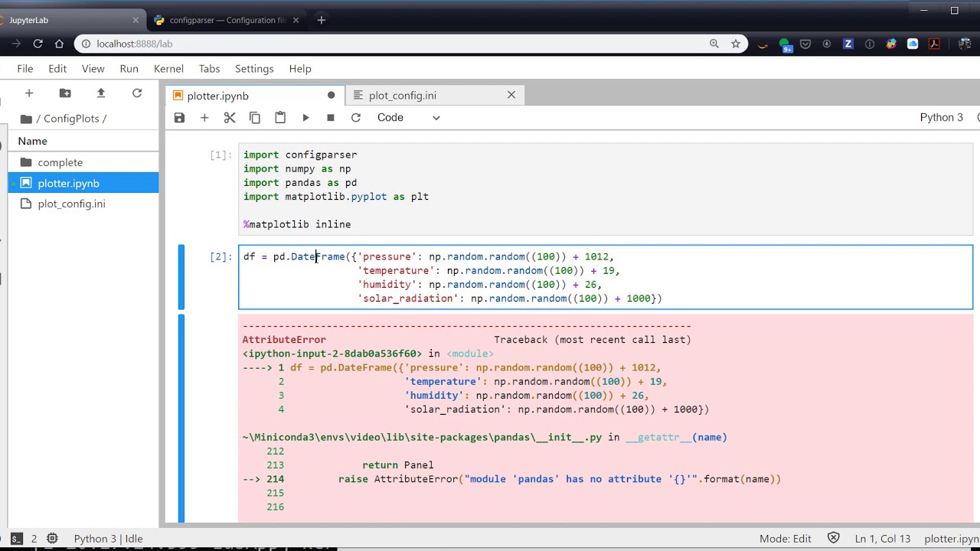Open the browser profile avatar
Image resolution: width=980 pixels, height=551 pixels.
(x=965, y=44)
